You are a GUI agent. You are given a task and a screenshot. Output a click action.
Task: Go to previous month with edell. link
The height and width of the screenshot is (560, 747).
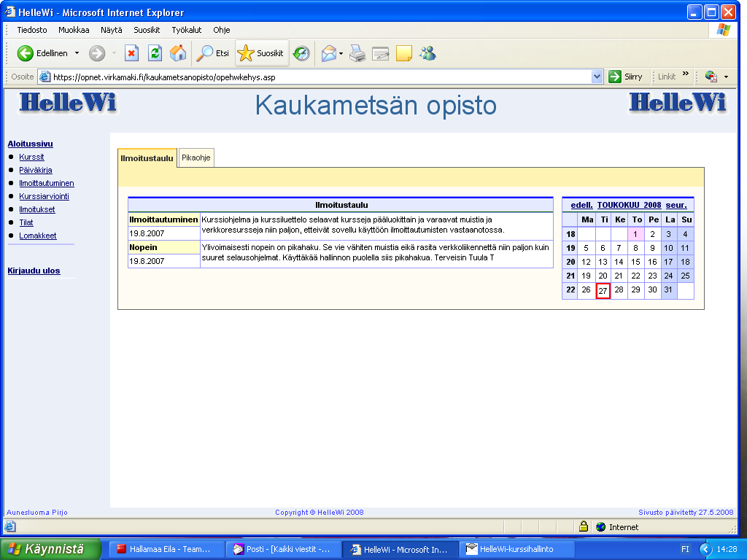[x=581, y=205]
